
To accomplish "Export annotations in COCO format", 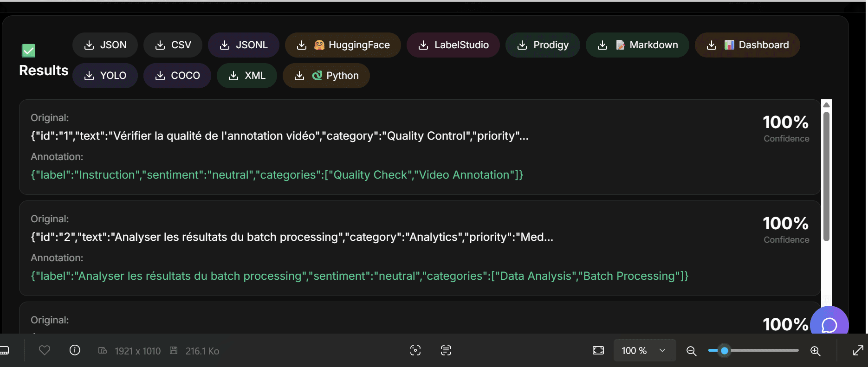I will coord(177,76).
